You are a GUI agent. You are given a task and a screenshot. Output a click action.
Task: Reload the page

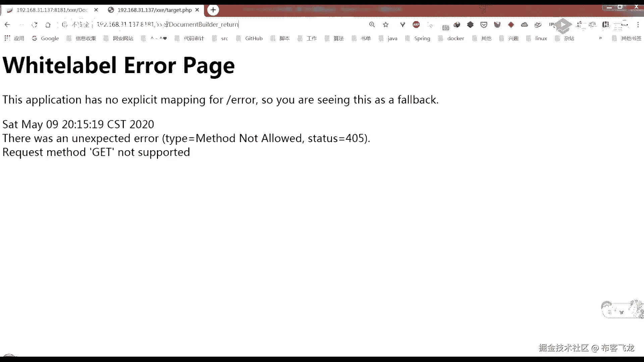tap(34, 24)
